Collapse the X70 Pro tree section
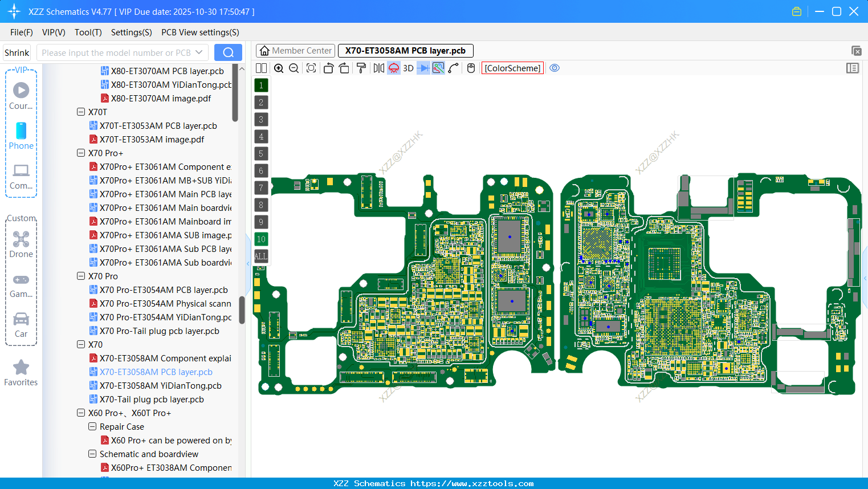The width and height of the screenshot is (868, 489). (81, 276)
